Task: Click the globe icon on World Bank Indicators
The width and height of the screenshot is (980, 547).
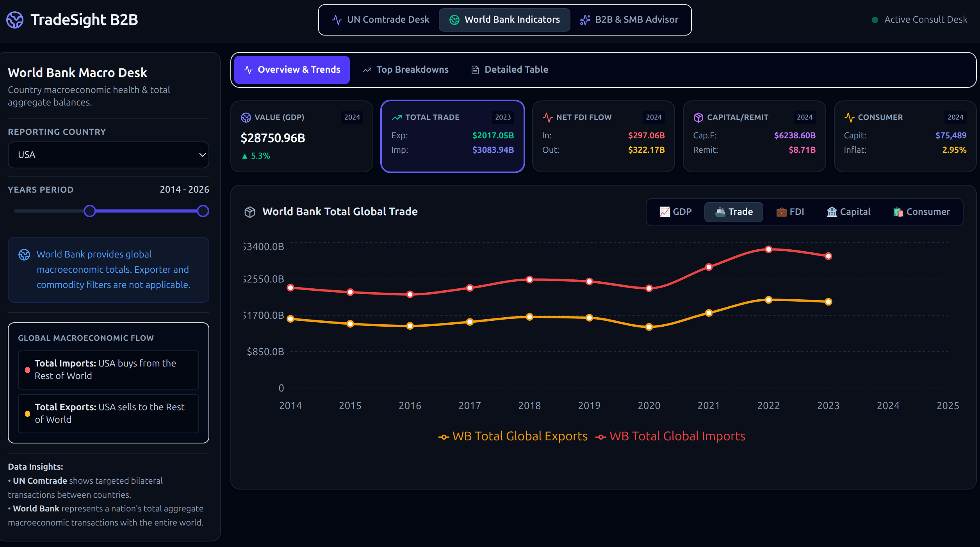Action: [454, 20]
